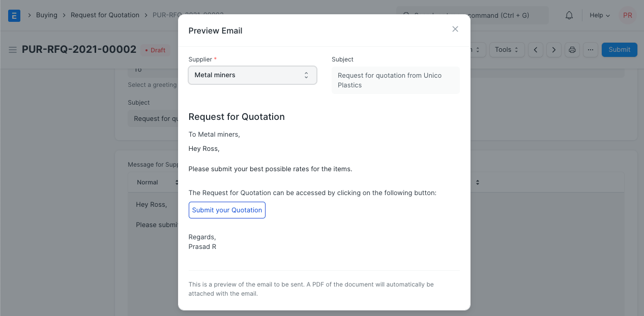The height and width of the screenshot is (316, 644).
Task: Toggle the sidebar with the hamburger icon
Action: [x=12, y=50]
